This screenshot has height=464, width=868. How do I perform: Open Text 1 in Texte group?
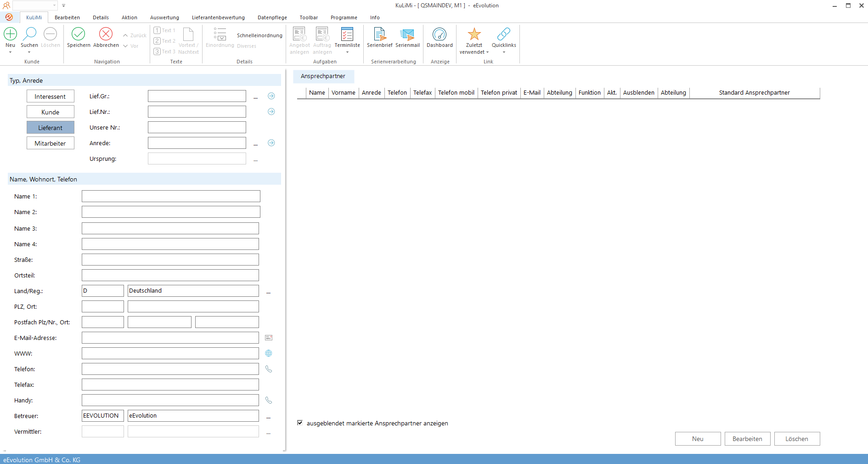coord(164,30)
